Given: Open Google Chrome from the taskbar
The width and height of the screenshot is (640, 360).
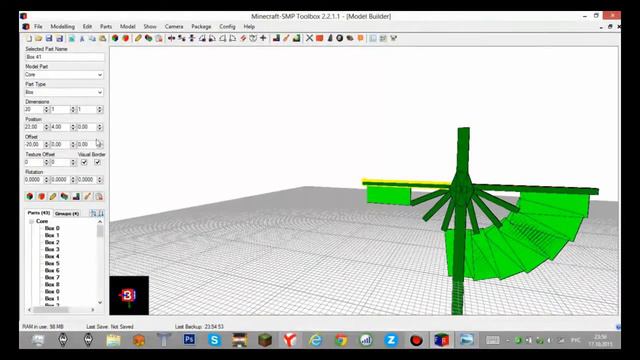Looking at the screenshot, I should coord(341,340).
